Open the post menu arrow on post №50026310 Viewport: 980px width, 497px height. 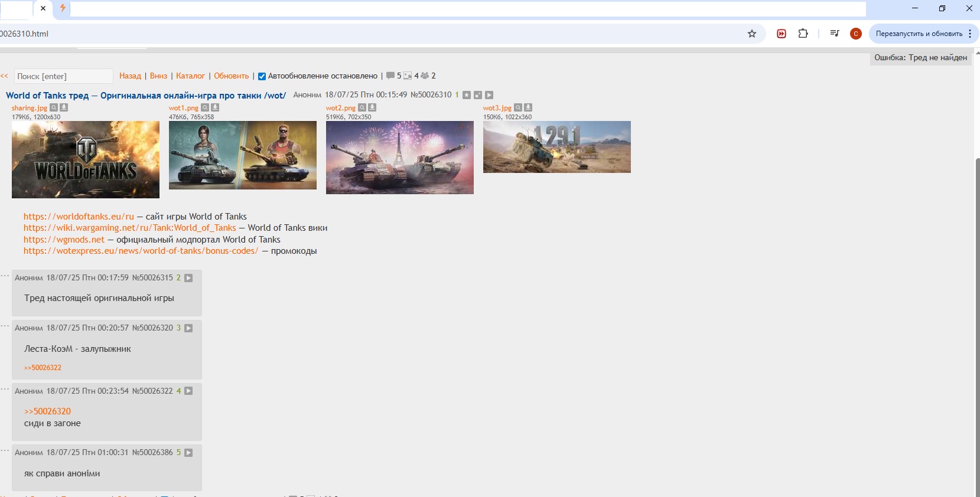pyautogui.click(x=489, y=95)
